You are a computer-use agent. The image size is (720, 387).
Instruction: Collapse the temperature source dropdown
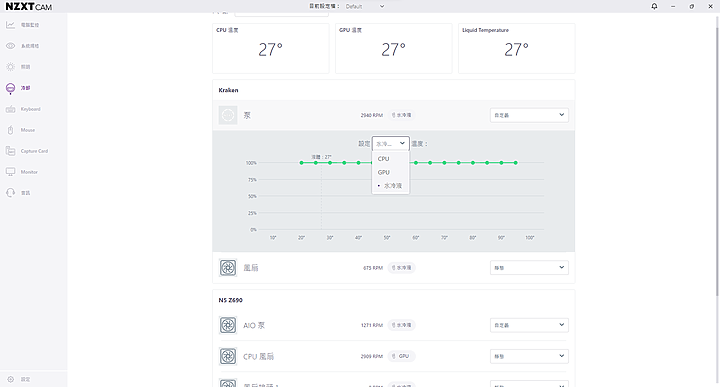point(390,144)
